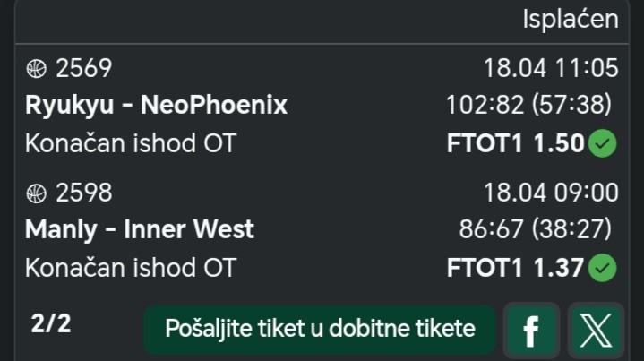
Task: Click the 102:82 (57:38) score
Action: click(x=528, y=106)
